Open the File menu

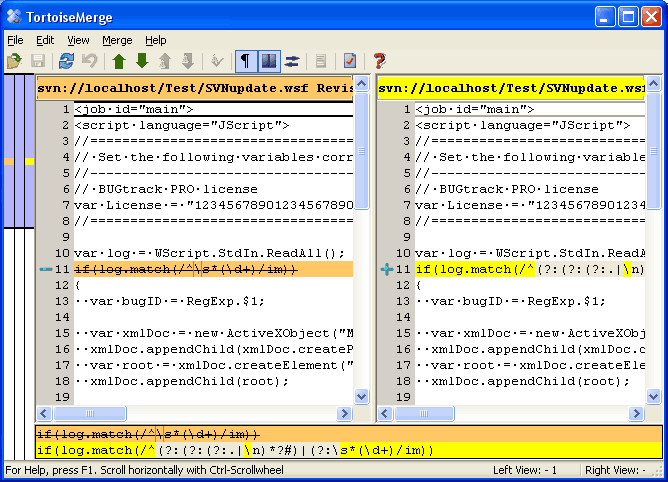15,40
